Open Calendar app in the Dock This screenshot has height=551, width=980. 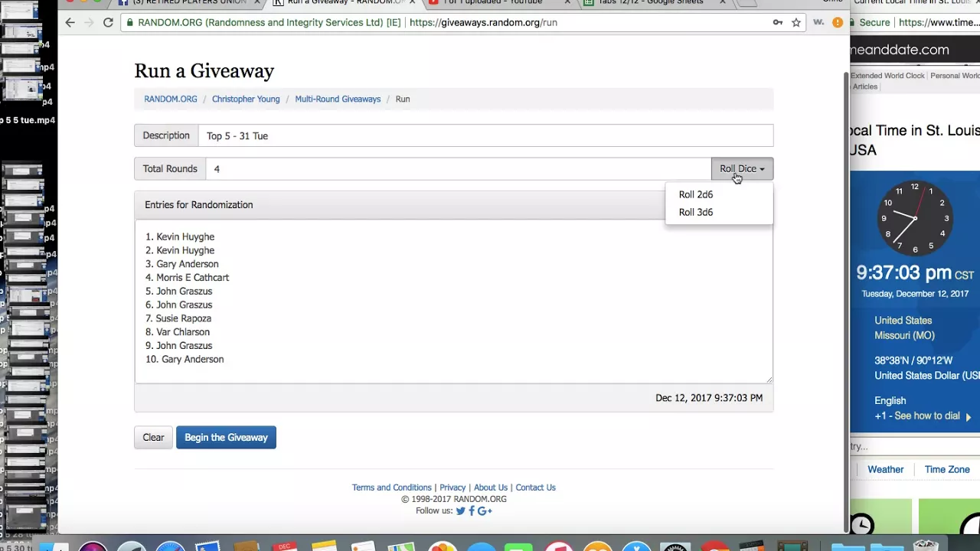pos(285,546)
